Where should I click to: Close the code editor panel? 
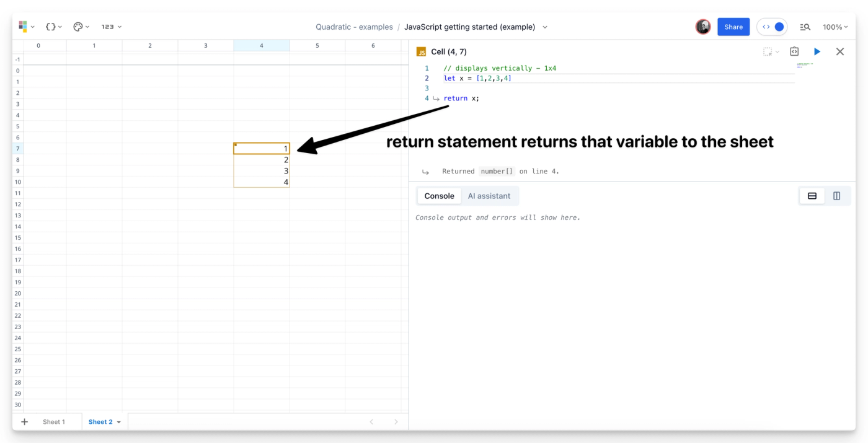pos(840,52)
